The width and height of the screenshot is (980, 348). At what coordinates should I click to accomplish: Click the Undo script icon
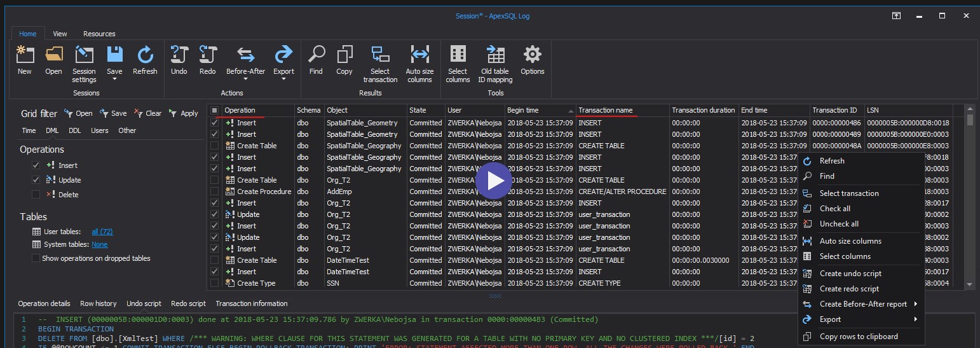tap(179, 55)
